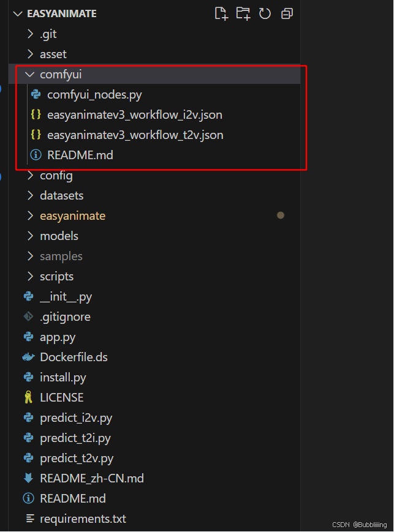Viewport: 394px width, 532px height.
Task: Click Python icon beside predict_i2v.py
Action: 29,418
